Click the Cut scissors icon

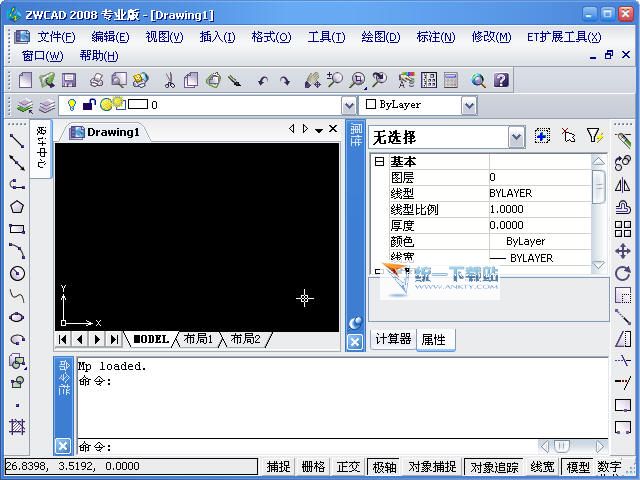(x=169, y=80)
